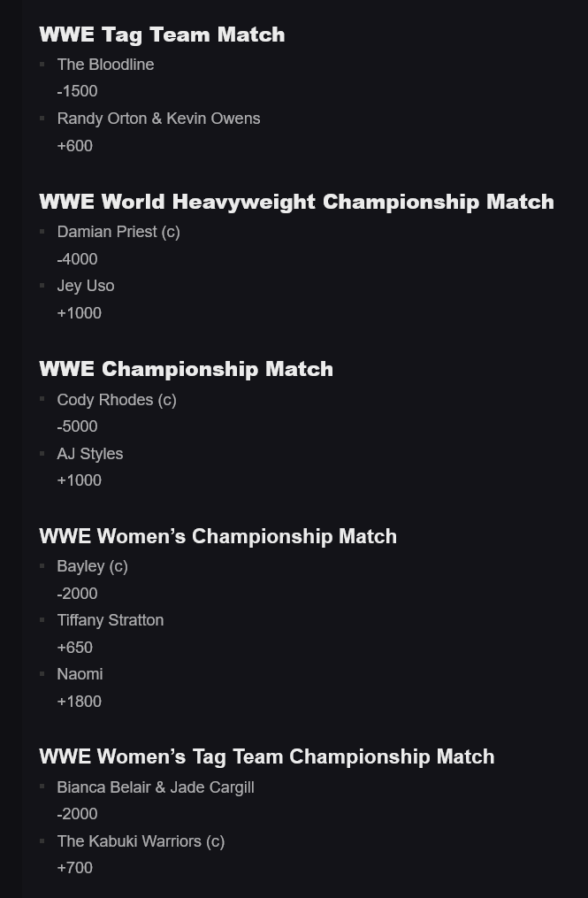Click the Naomi list entry

80,674
